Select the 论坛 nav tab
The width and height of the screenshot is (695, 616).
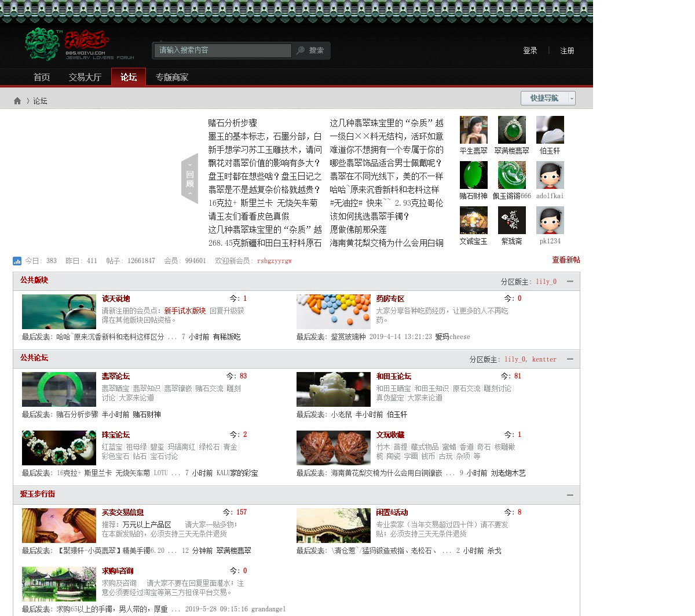click(x=129, y=77)
